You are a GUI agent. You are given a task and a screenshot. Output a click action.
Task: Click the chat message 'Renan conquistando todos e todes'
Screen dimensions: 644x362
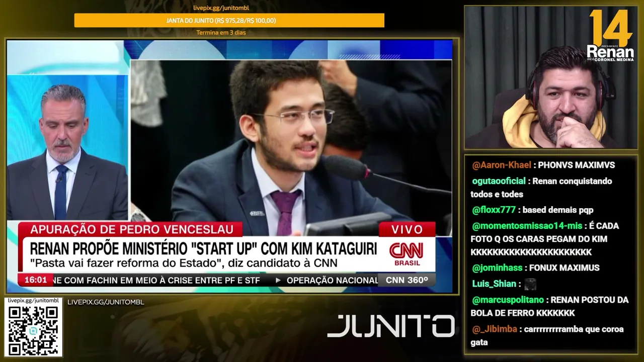pyautogui.click(x=541, y=188)
